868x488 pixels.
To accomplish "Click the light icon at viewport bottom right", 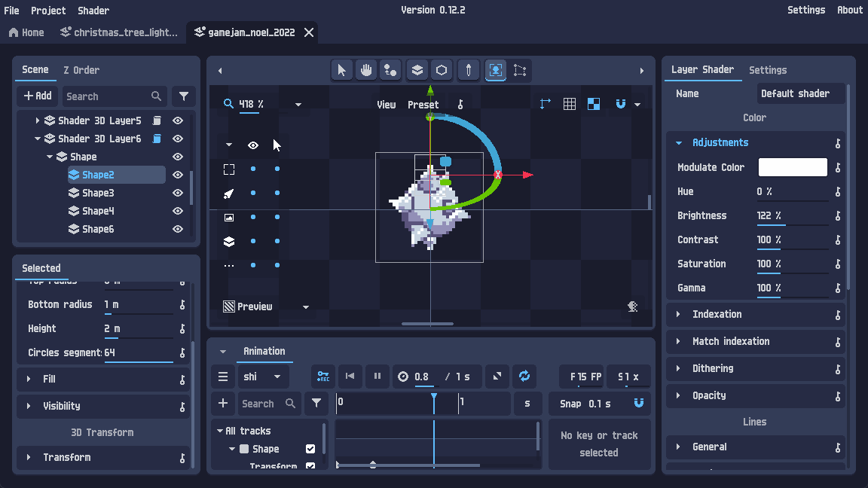I will pos(633,307).
